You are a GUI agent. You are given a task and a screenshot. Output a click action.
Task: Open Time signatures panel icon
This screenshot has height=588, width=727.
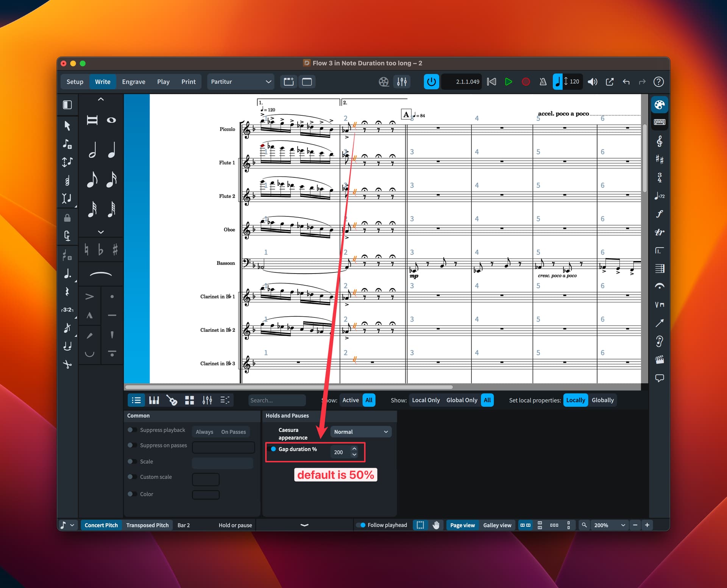click(x=660, y=177)
